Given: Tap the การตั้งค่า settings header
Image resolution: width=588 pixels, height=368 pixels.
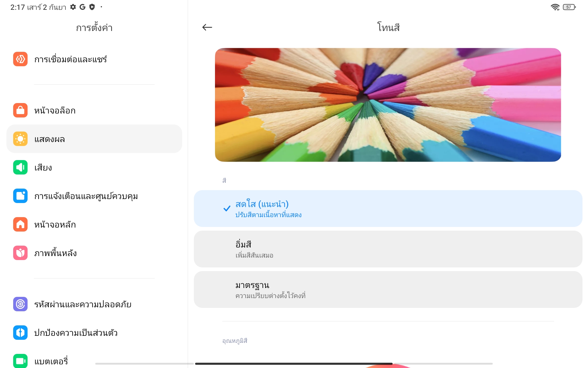Looking at the screenshot, I should tap(94, 28).
